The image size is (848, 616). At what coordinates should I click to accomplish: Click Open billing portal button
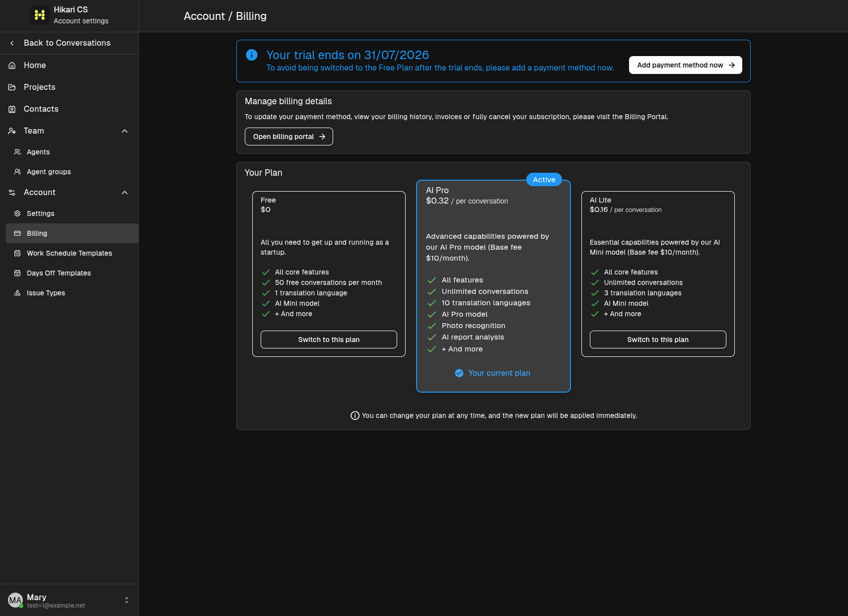click(x=289, y=137)
